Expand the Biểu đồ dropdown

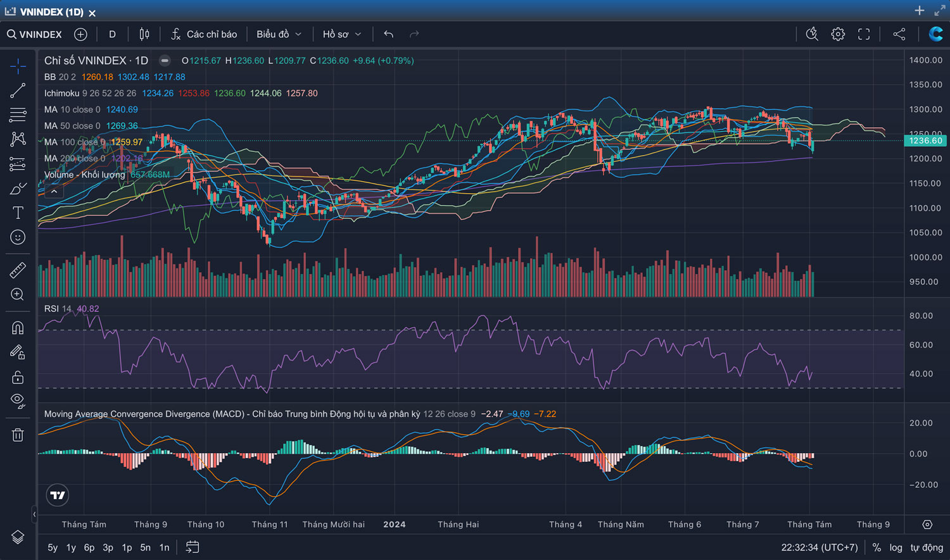279,34
